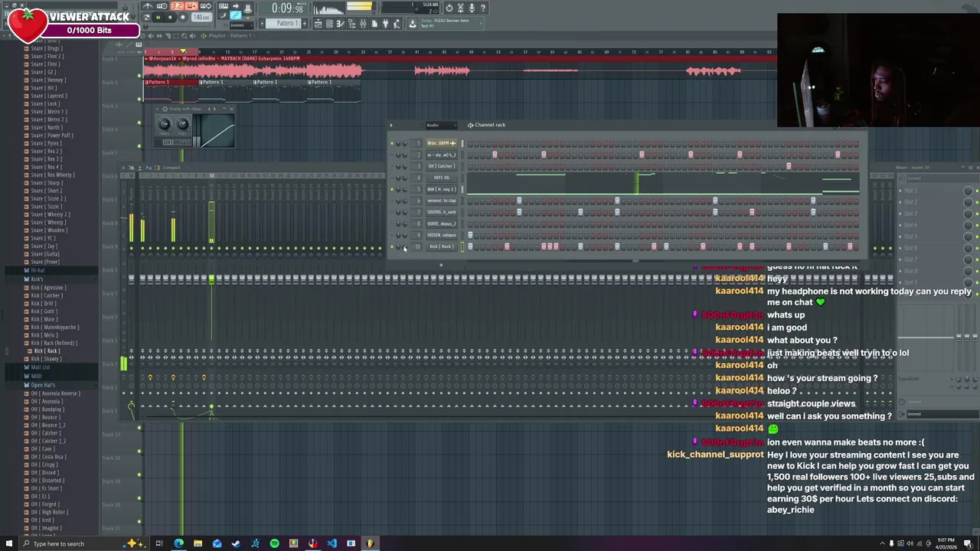Open the plugin picker plug icon
This screenshot has height=551, width=980.
click(x=385, y=24)
